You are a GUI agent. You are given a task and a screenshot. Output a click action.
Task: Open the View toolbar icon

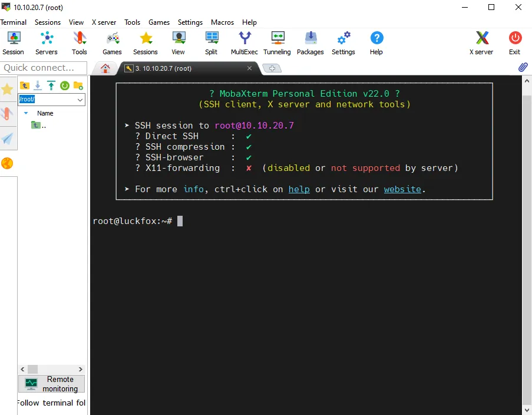[179, 43]
